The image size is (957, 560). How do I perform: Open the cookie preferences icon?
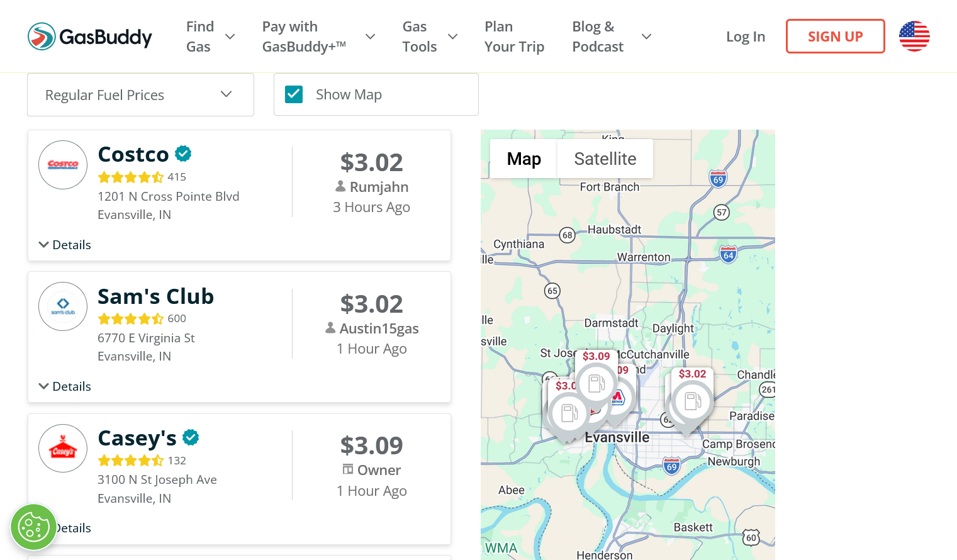pos(34,527)
